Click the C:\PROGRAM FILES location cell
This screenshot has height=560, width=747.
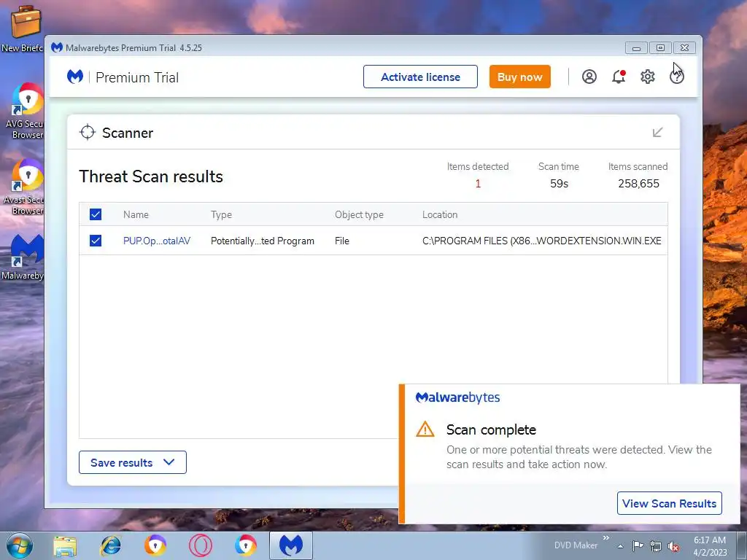542,241
